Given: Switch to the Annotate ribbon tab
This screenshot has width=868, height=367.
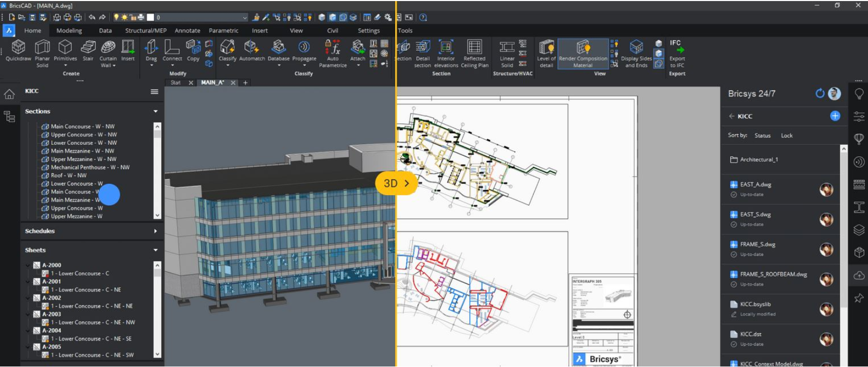Looking at the screenshot, I should 187,31.
